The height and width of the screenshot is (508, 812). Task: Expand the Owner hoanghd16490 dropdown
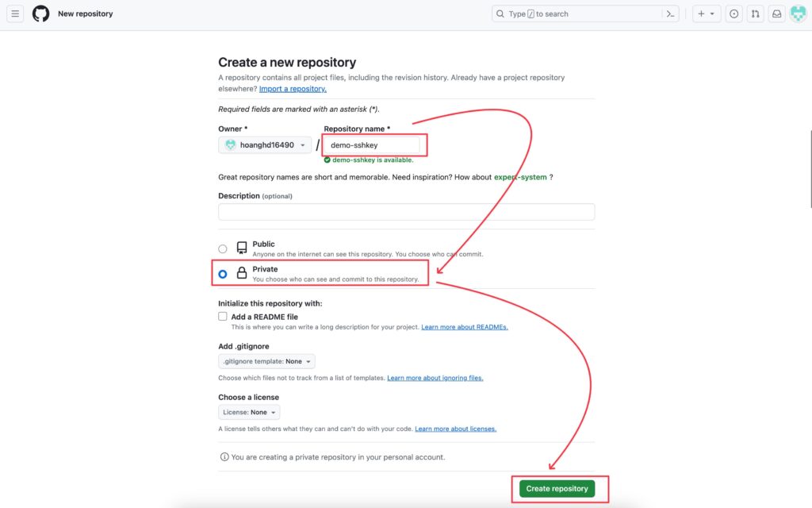(265, 145)
